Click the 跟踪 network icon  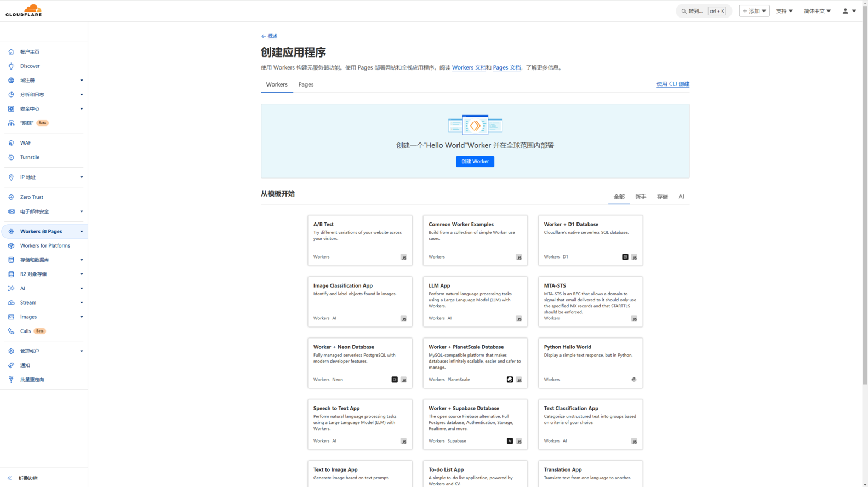11,123
